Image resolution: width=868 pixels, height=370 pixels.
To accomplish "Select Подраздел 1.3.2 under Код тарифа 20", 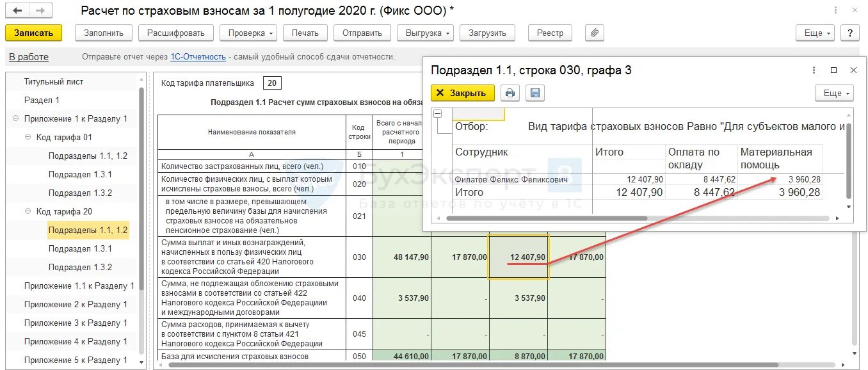I will click(81, 268).
